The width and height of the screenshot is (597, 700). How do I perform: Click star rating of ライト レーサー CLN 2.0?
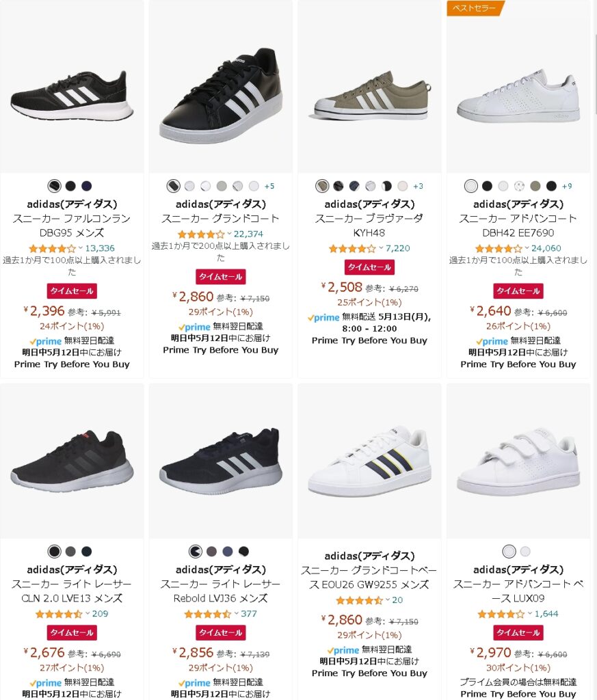[58, 614]
